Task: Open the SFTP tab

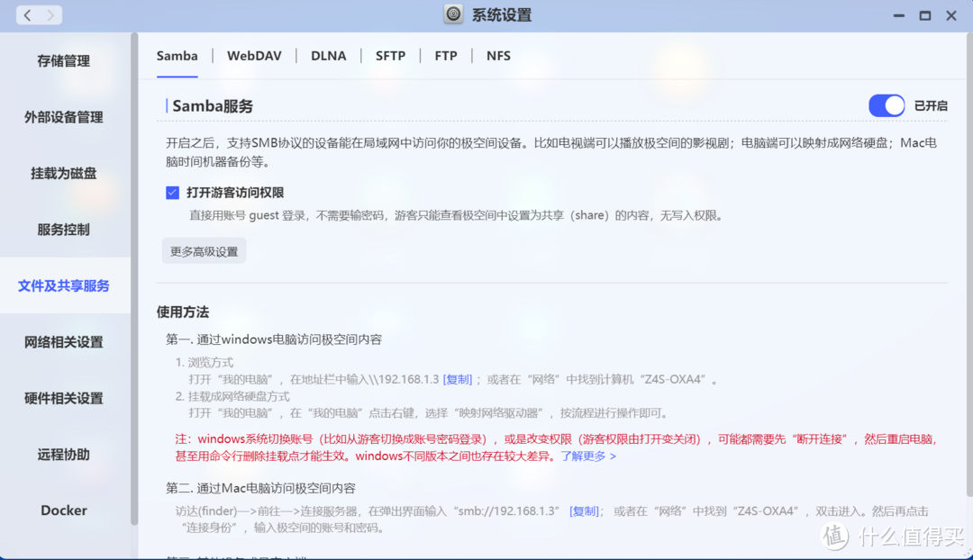Action: (390, 56)
